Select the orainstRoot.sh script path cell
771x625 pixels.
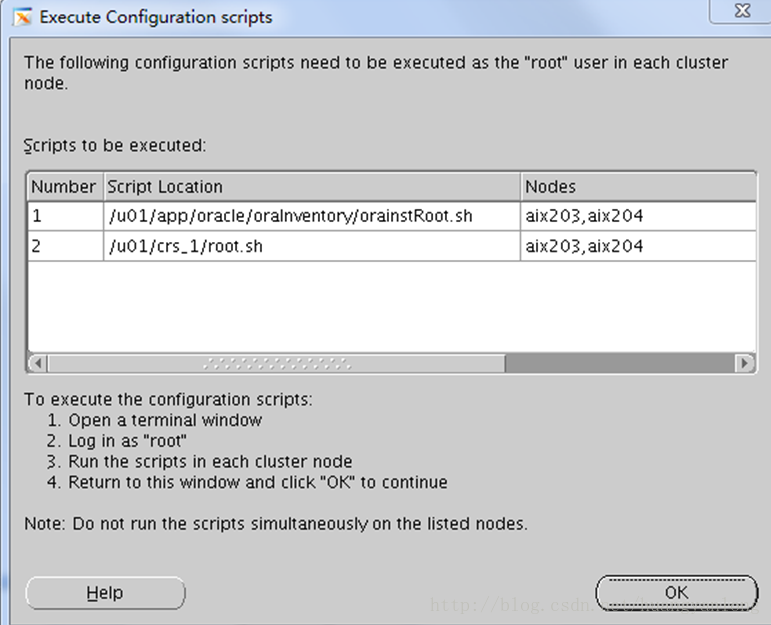(x=290, y=216)
